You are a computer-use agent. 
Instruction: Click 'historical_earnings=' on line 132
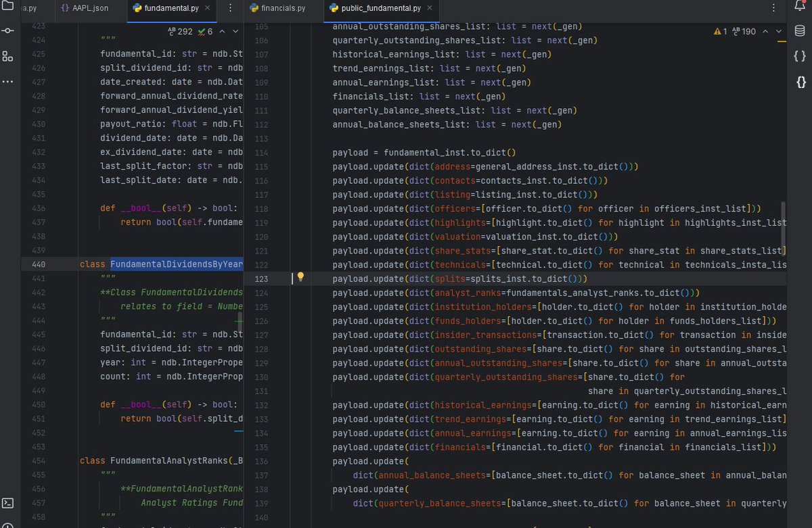pyautogui.click(x=485, y=405)
